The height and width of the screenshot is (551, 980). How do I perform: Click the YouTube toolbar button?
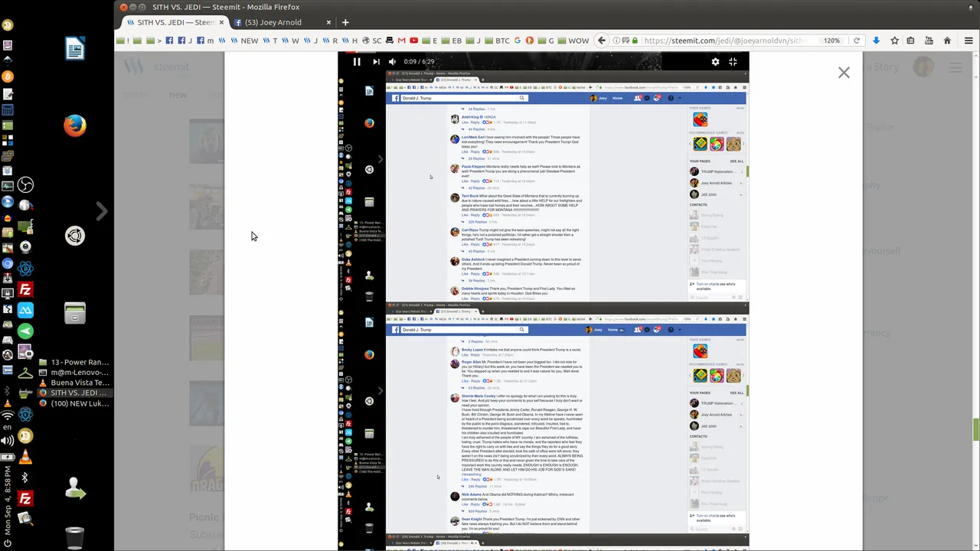[929, 41]
